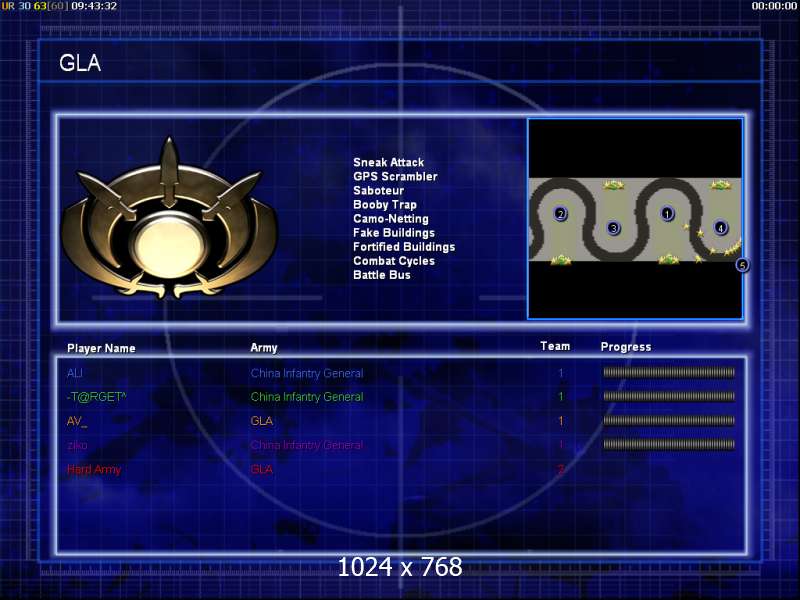Click -T@RGET^'s loading progress bar
Screen dimensions: 800x600
point(669,396)
